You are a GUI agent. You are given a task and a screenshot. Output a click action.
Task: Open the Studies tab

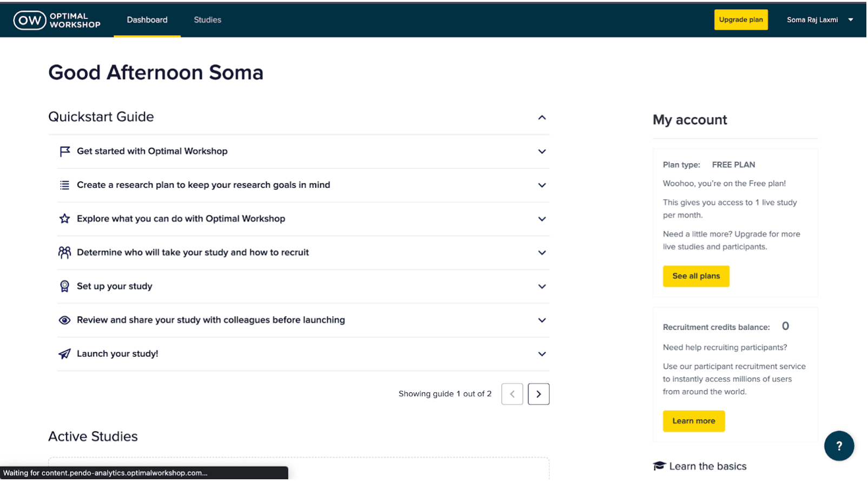208,20
